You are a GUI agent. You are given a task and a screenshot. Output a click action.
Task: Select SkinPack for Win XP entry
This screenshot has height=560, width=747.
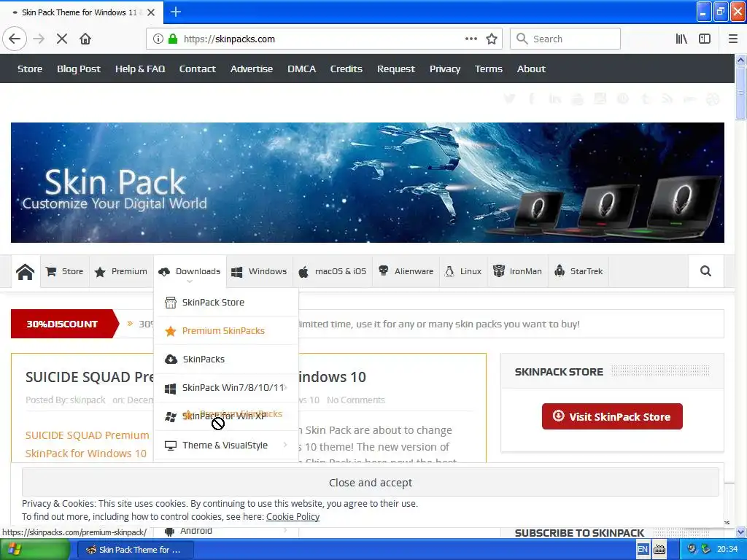point(227,416)
